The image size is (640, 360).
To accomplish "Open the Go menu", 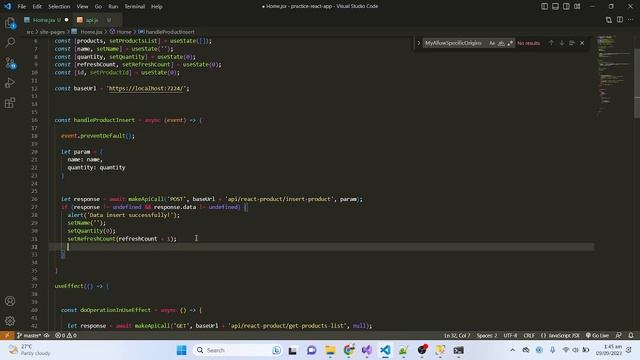I will 98,7.
